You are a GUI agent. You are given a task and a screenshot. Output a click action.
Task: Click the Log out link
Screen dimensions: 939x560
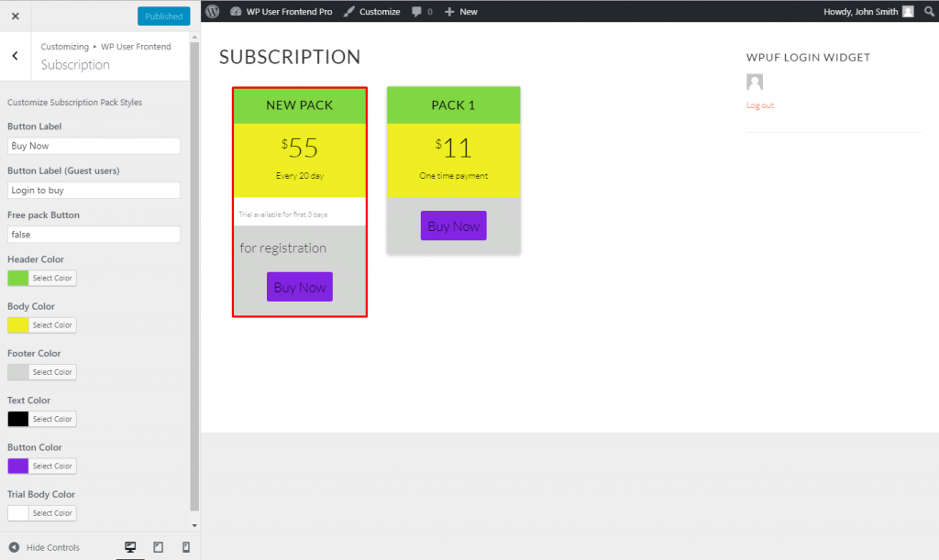point(760,105)
